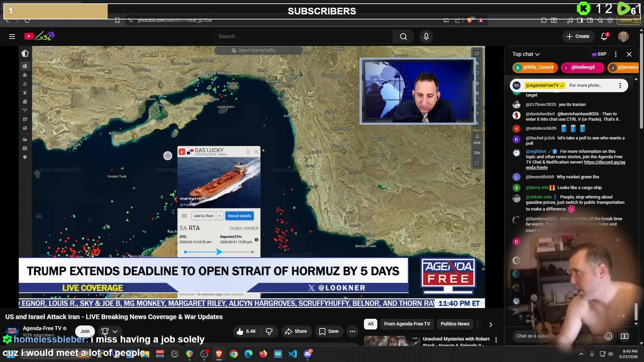This screenshot has width=644, height=362.
Task: Click the Search MarineTraffic field
Action: pos(258,50)
